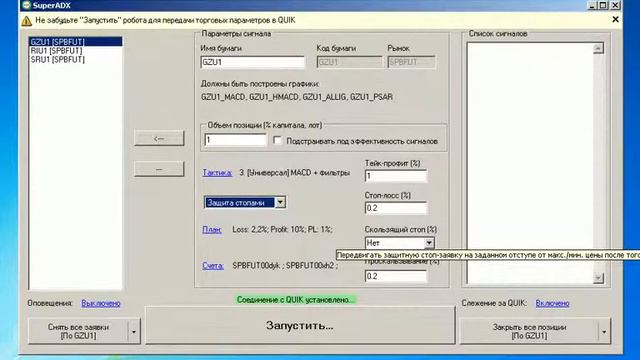Click the 'Включено' QUIK tracking link
Viewport: 640px width, 360px height.
pos(552,303)
